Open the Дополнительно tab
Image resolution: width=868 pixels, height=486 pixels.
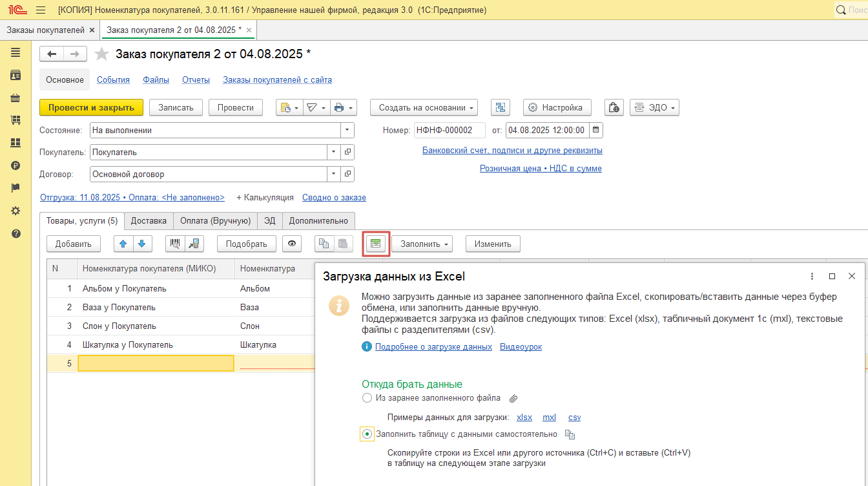tap(318, 221)
